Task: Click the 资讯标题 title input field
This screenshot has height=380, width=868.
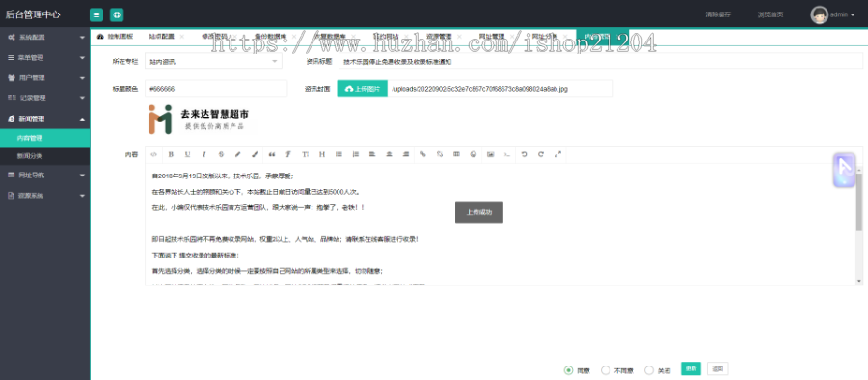Action: [x=601, y=62]
